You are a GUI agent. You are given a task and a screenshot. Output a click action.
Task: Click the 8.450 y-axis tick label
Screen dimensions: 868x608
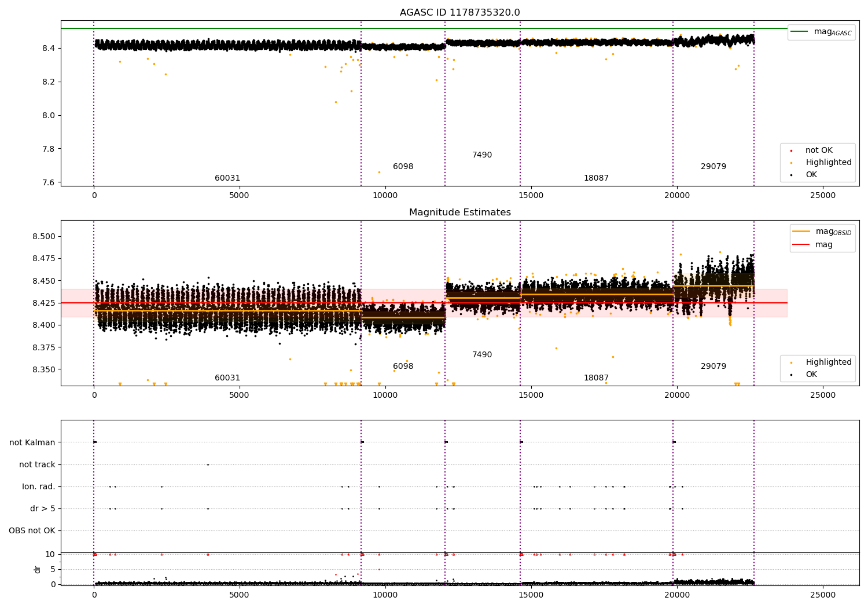pos(44,281)
